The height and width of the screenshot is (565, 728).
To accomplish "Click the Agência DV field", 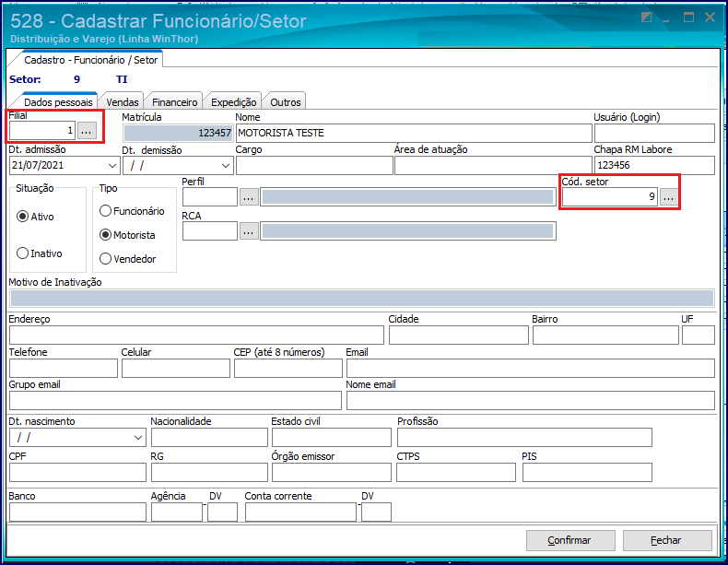I will click(x=222, y=512).
